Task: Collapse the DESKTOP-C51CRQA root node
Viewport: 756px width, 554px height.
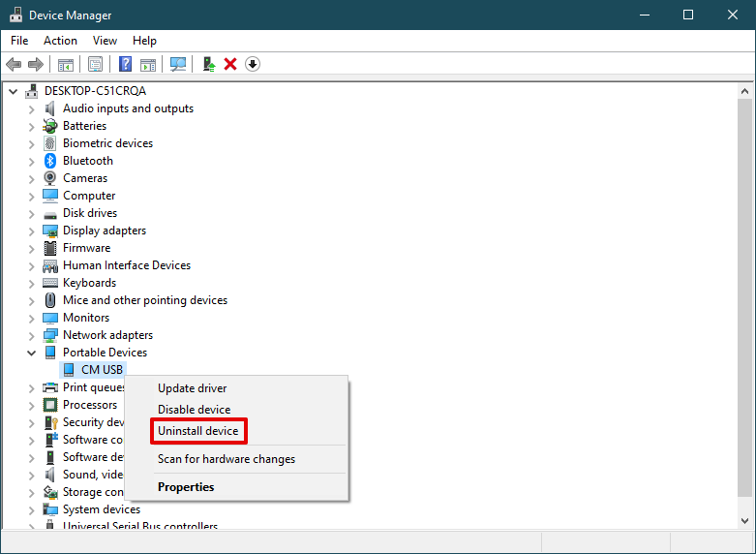Action: click(13, 91)
